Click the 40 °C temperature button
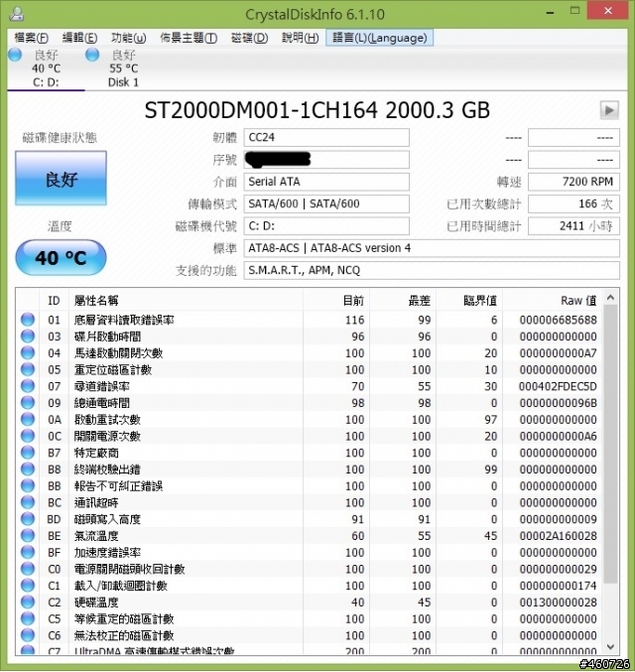 coord(61,257)
